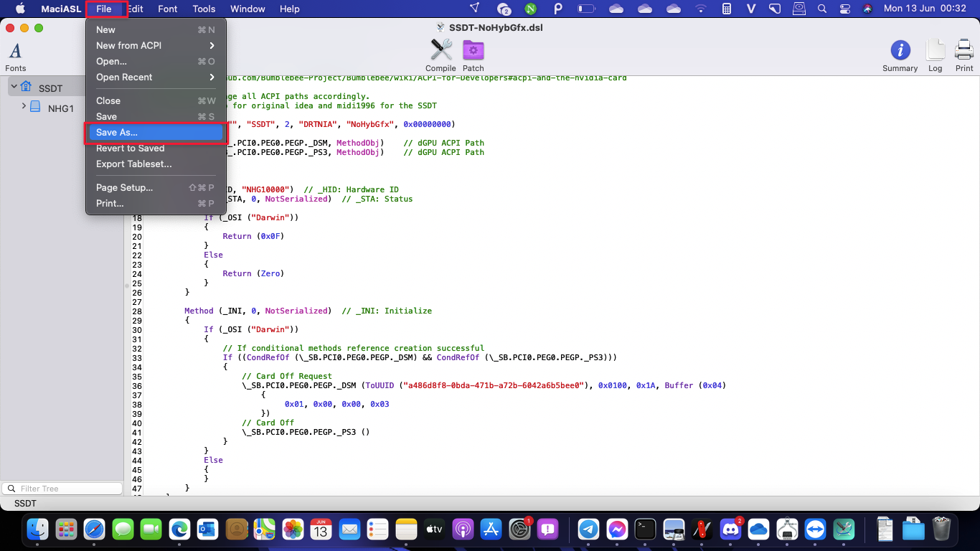Select Export Tableset... menu item

pos(134,164)
